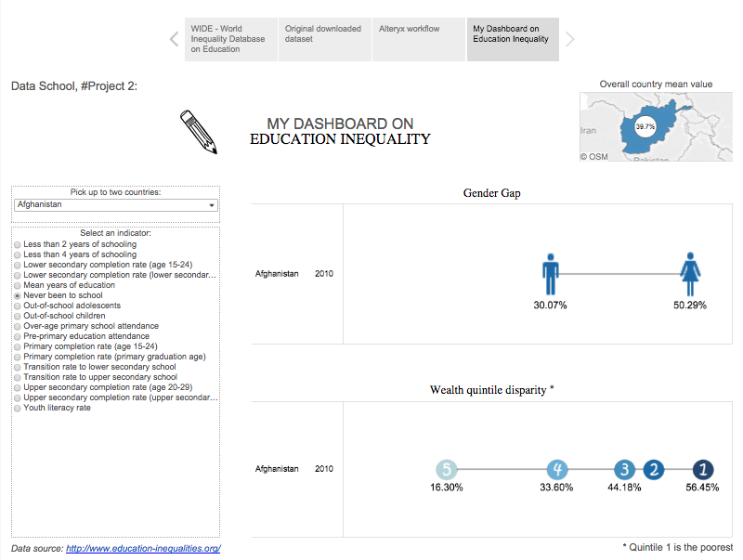The width and height of the screenshot is (743, 560).
Task: Click the 'Wealth quintile disparity *' title
Action: (492, 390)
